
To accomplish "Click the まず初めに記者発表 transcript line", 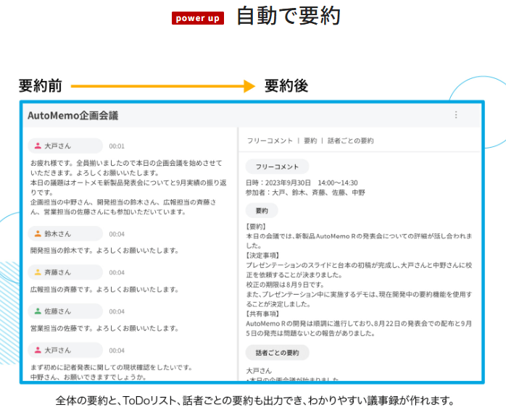I will (x=112, y=367).
